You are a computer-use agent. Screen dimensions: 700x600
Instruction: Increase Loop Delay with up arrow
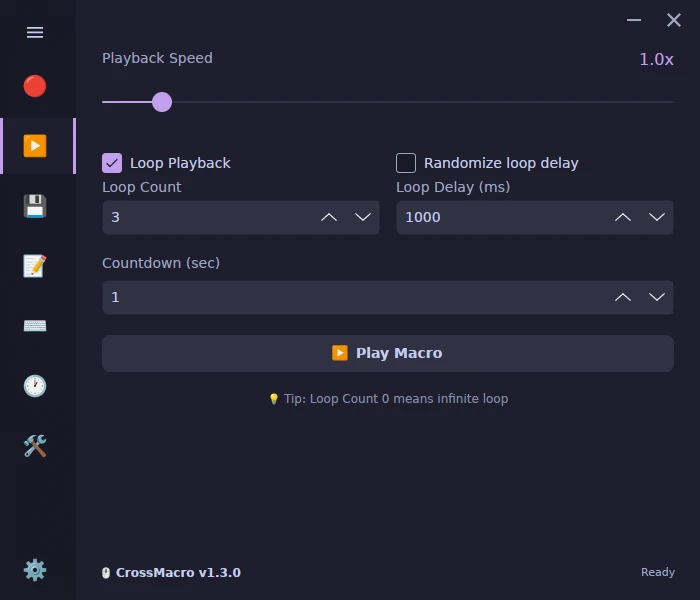click(x=623, y=217)
